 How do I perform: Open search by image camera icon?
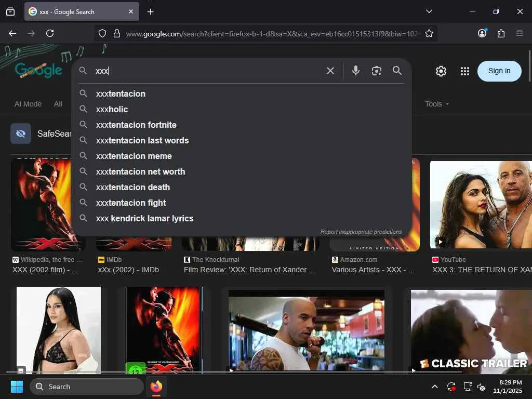coord(376,71)
